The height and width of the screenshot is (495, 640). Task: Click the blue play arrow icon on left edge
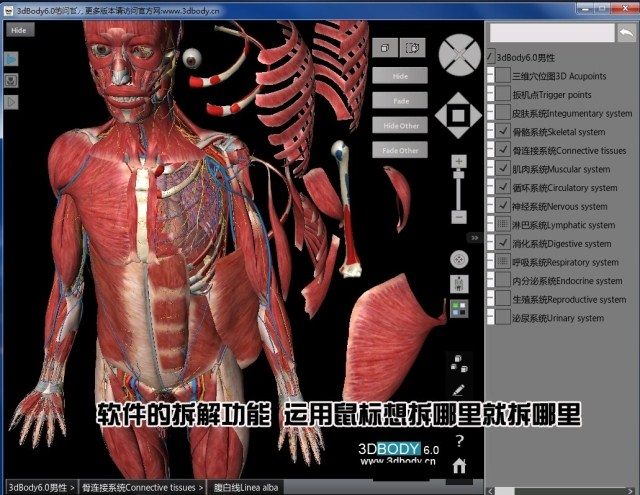coord(11,59)
